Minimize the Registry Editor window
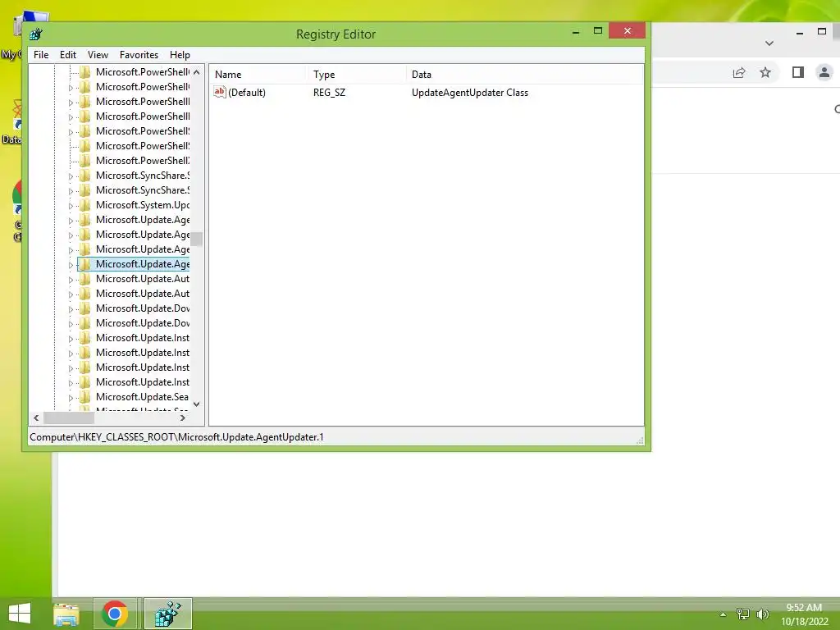This screenshot has width=840, height=630. (576, 32)
